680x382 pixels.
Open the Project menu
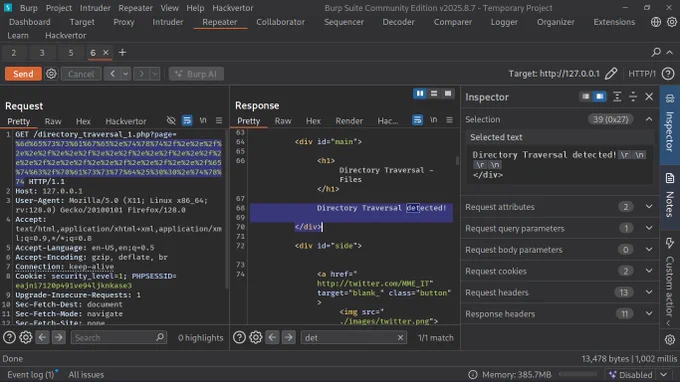(59, 8)
